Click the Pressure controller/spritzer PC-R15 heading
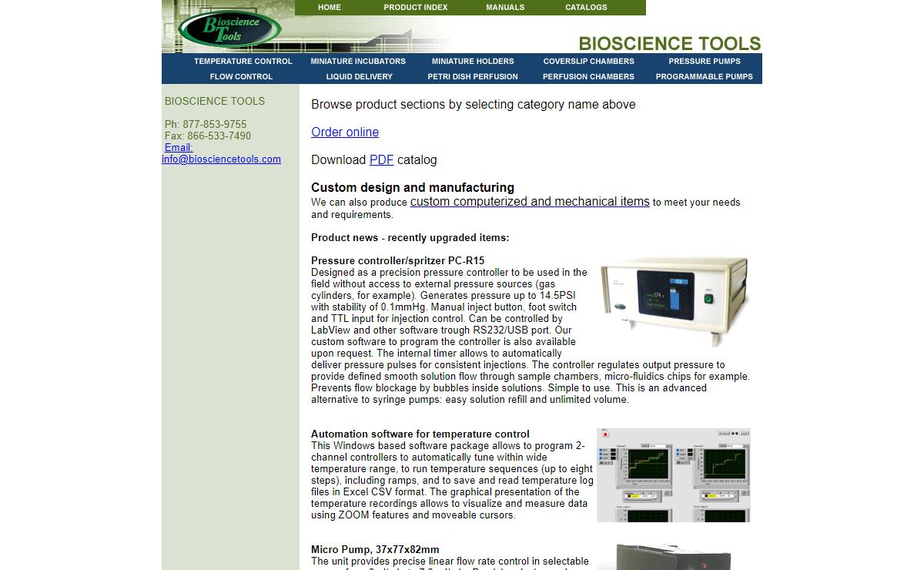This screenshot has height=570, width=924. pyautogui.click(x=398, y=260)
